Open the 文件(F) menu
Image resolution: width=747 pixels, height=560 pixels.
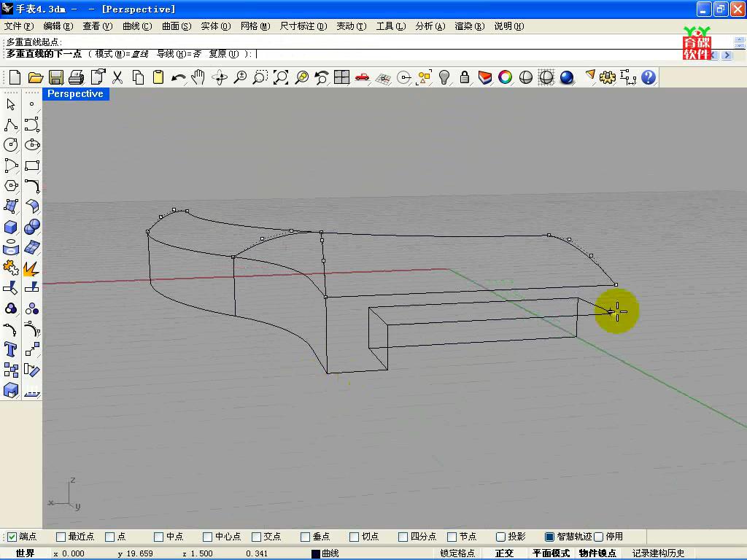(x=19, y=26)
